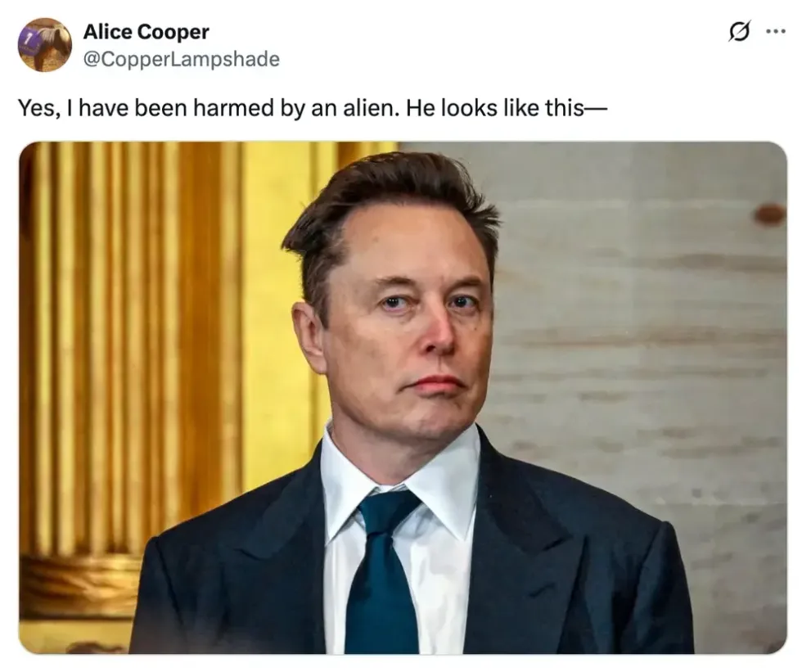Ask Grok to explain this post
This screenshot has width=802, height=672.
pyautogui.click(x=740, y=32)
